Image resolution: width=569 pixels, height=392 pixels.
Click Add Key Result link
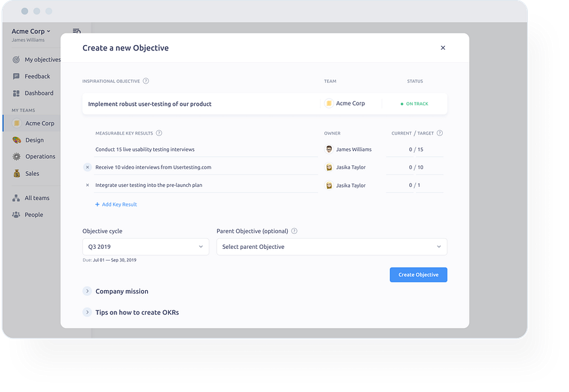(116, 204)
